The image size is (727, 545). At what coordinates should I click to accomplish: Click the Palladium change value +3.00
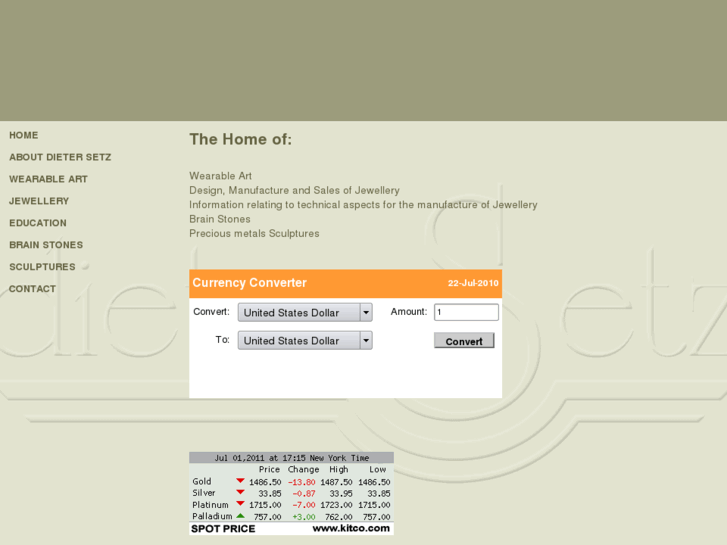coord(304,517)
